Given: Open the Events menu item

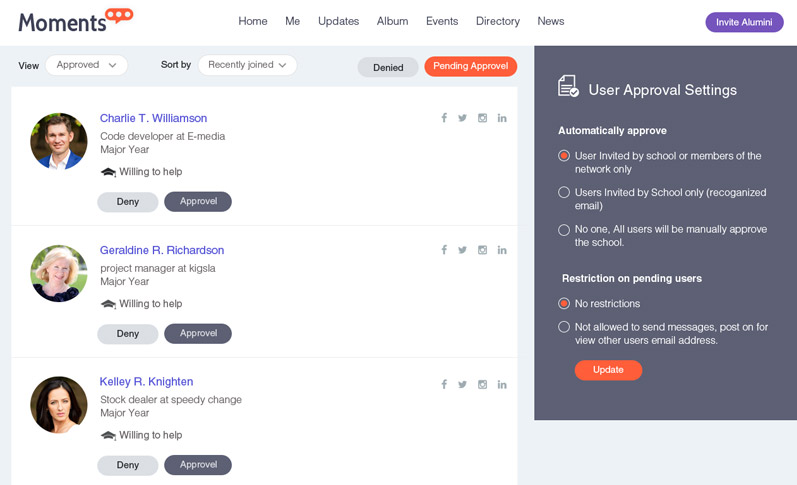Looking at the screenshot, I should 442,21.
